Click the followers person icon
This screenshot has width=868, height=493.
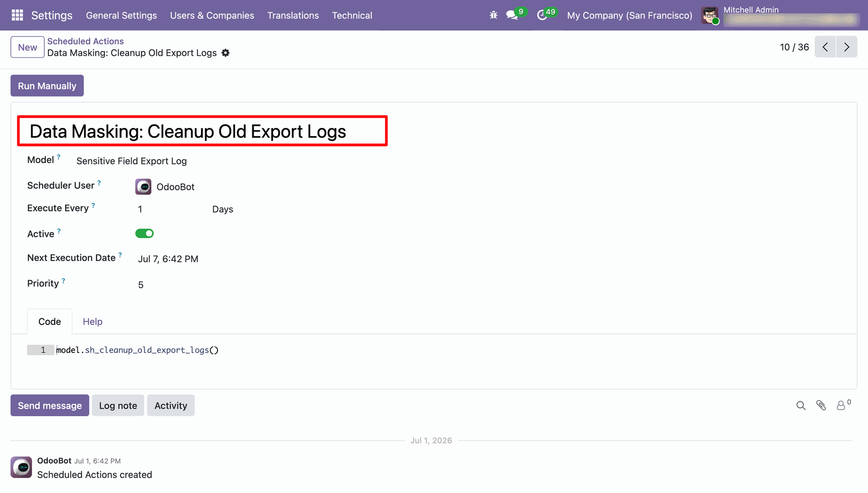click(841, 405)
